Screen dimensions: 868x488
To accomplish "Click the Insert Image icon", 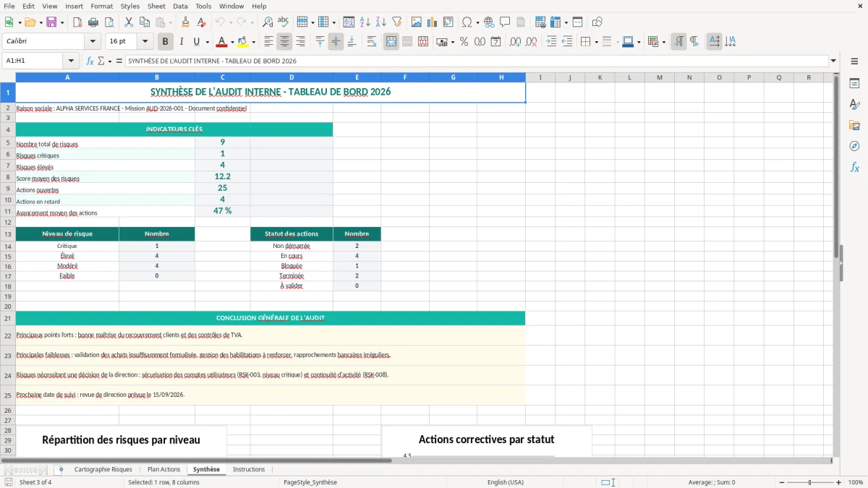I will [x=417, y=22].
